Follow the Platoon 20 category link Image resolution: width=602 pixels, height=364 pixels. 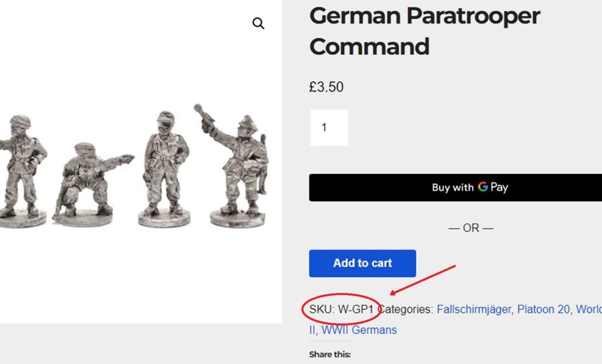[x=543, y=309]
